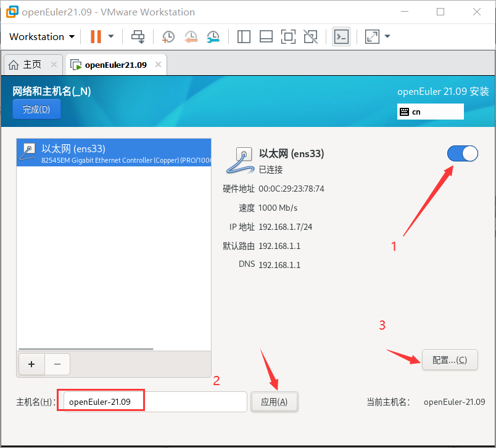
Task: Click the 主机名 input field
Action: pyautogui.click(x=155, y=402)
